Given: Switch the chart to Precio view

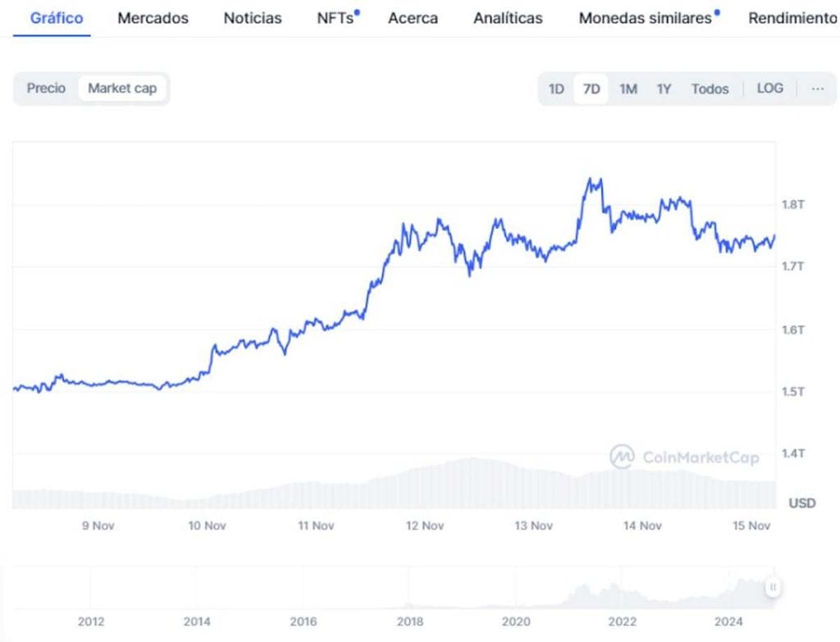Looking at the screenshot, I should (x=45, y=88).
